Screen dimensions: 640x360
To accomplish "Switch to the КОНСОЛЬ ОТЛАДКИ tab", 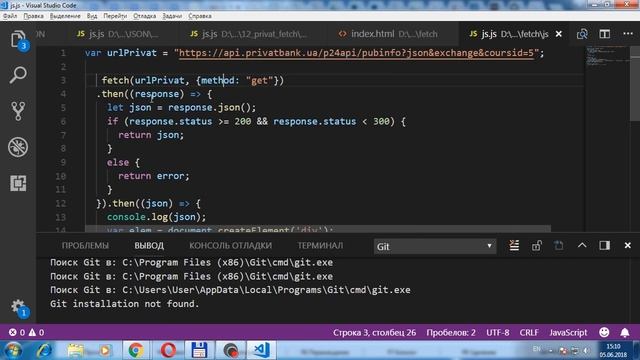I will point(230,245).
